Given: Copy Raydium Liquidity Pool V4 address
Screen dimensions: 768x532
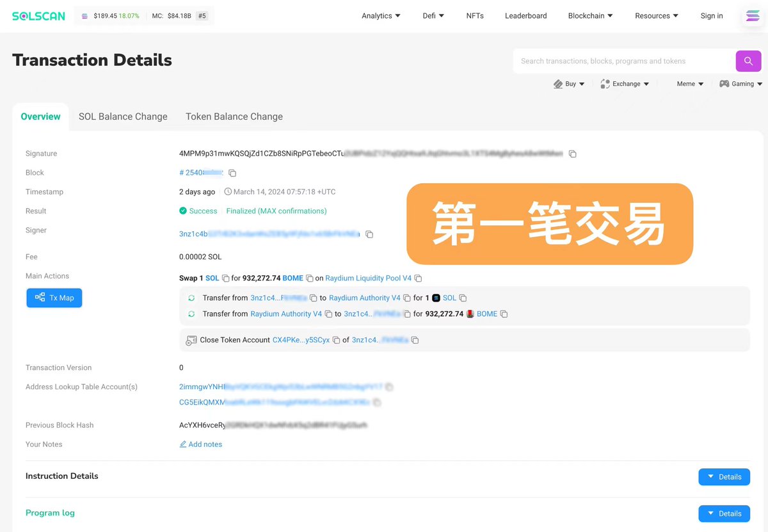Looking at the screenshot, I should coord(418,278).
